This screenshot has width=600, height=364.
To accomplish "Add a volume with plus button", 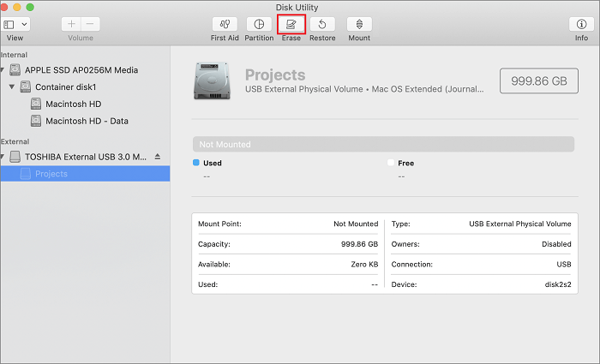I will 71,25.
